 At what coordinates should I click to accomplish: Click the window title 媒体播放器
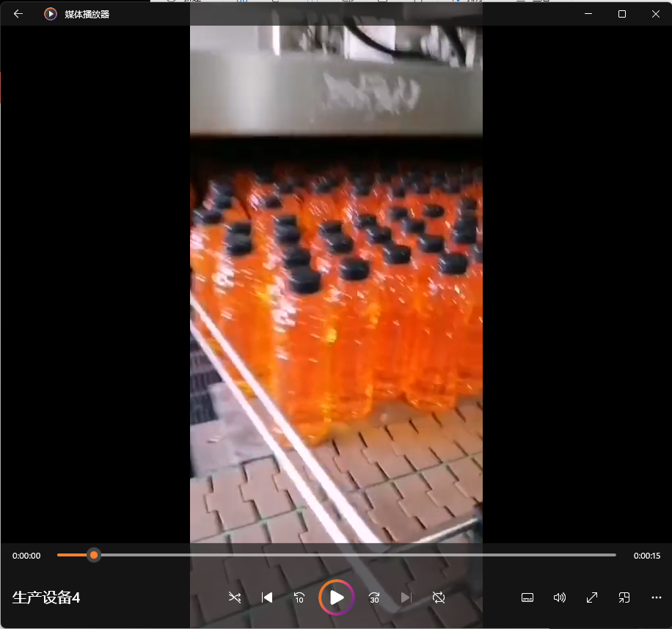87,15
